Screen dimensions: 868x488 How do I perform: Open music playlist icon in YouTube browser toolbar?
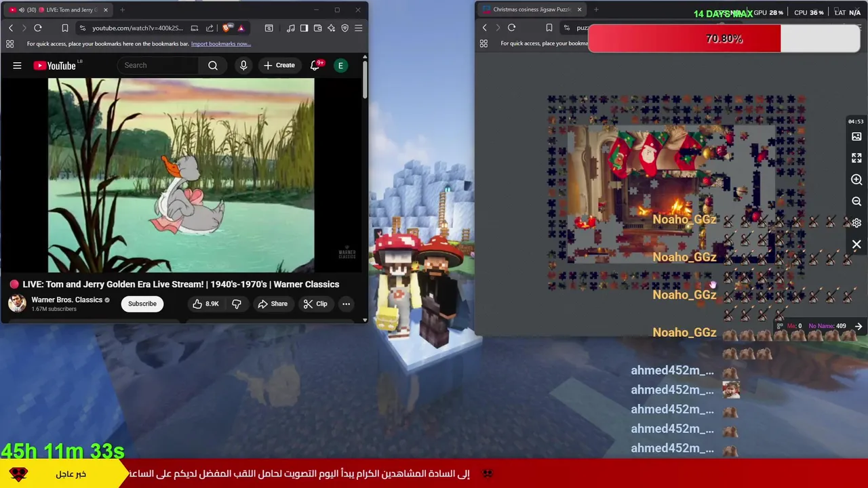coord(291,28)
